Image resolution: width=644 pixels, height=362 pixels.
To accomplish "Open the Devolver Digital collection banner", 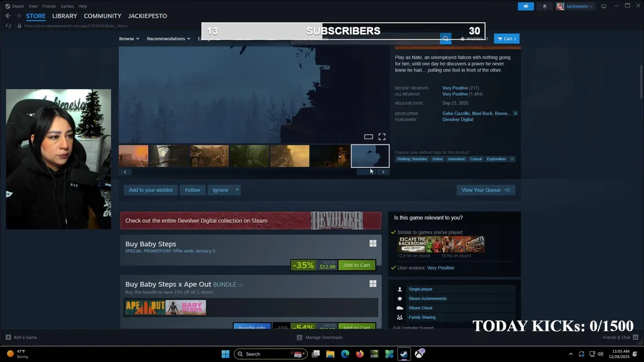I will point(251,221).
